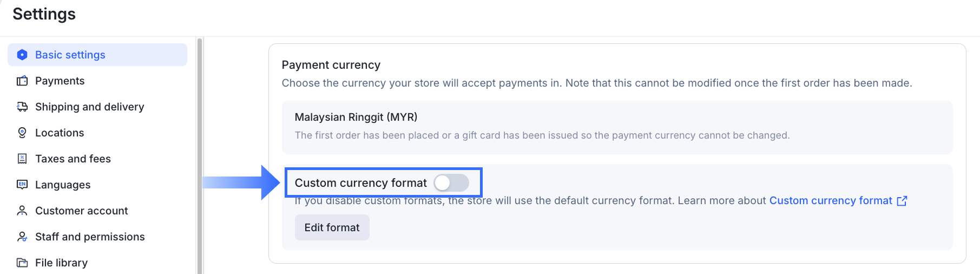Click the Languages icon in sidebar

click(22, 185)
